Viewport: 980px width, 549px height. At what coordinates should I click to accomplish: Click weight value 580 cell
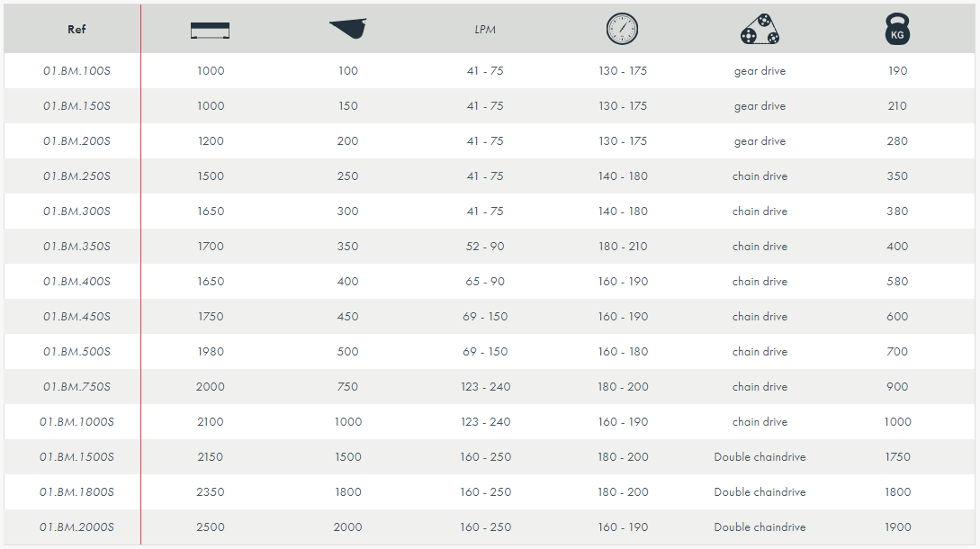click(897, 282)
